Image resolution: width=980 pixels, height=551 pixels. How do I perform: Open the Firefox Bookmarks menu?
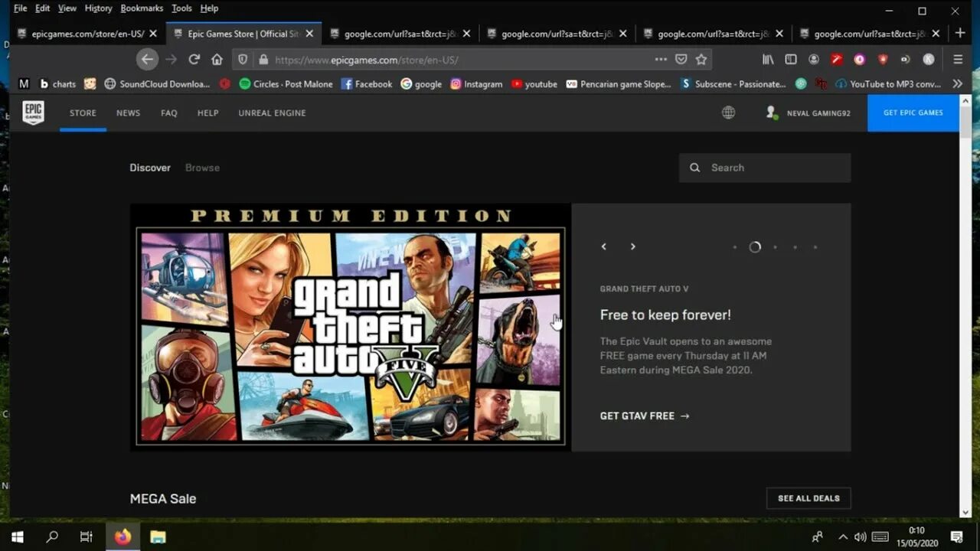(142, 8)
